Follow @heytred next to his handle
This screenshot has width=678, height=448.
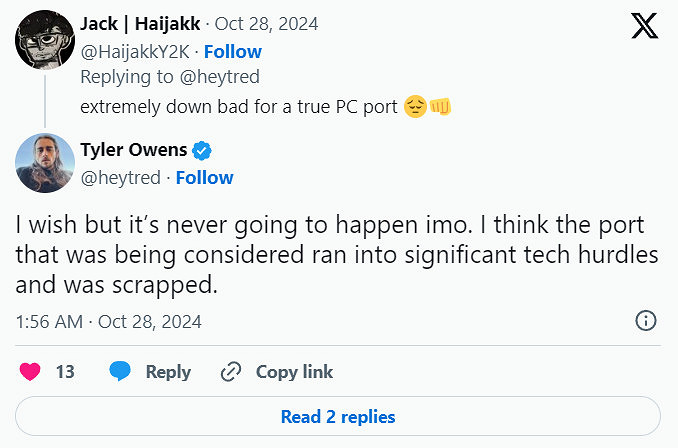click(204, 177)
